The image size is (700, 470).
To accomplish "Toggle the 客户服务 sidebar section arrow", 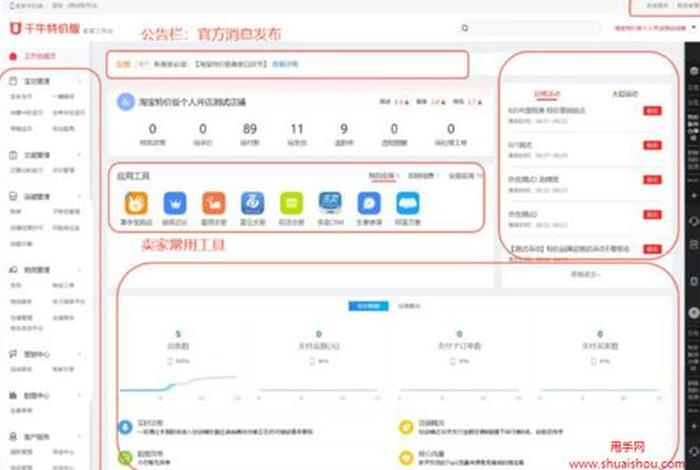I will tap(80, 437).
